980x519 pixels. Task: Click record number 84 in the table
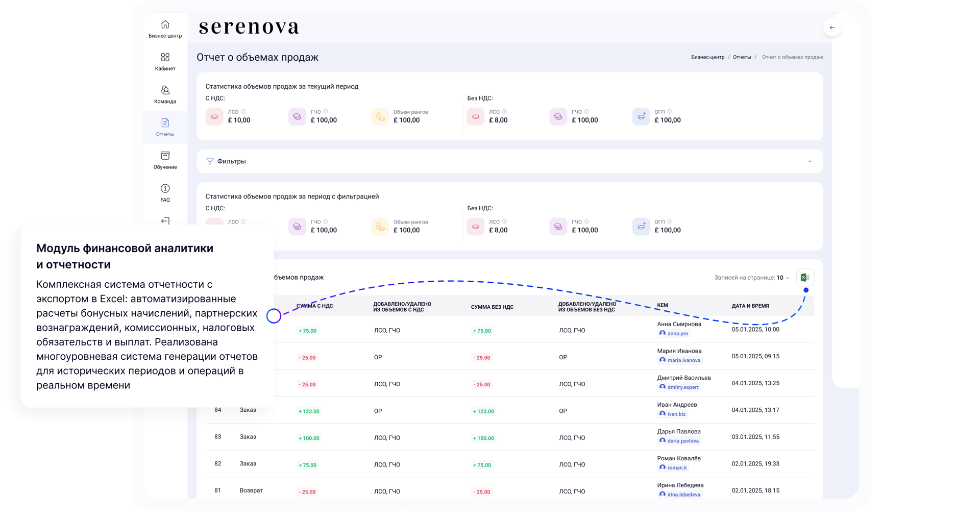218,410
